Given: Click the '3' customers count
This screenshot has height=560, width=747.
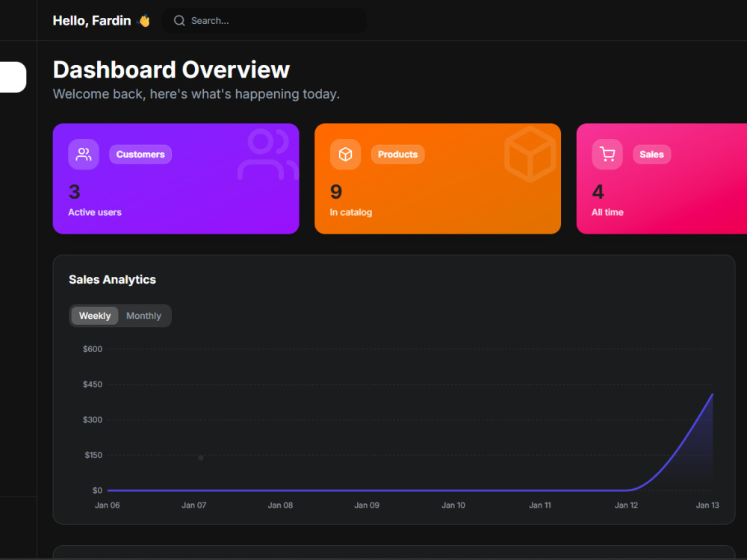Looking at the screenshot, I should [74, 192].
